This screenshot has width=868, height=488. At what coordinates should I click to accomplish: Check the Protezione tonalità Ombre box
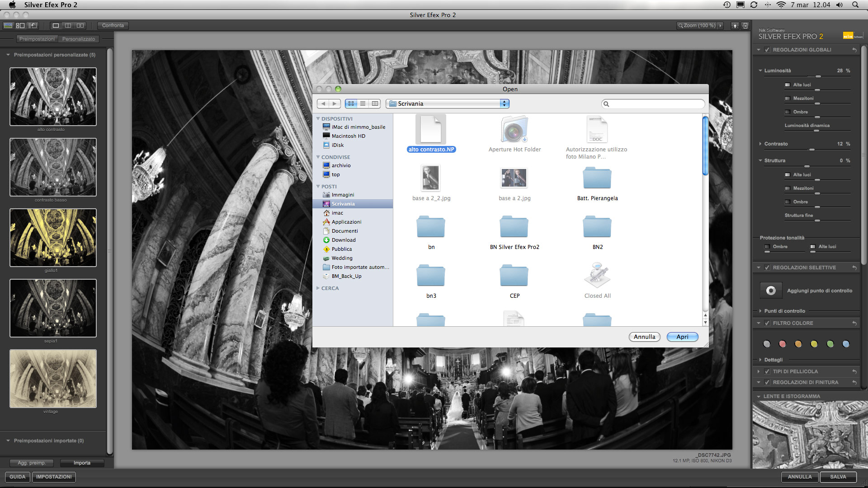(x=767, y=247)
